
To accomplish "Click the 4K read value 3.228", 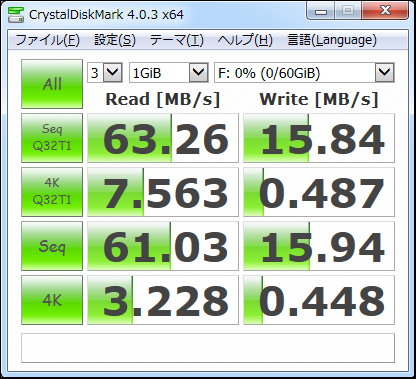I will (163, 300).
